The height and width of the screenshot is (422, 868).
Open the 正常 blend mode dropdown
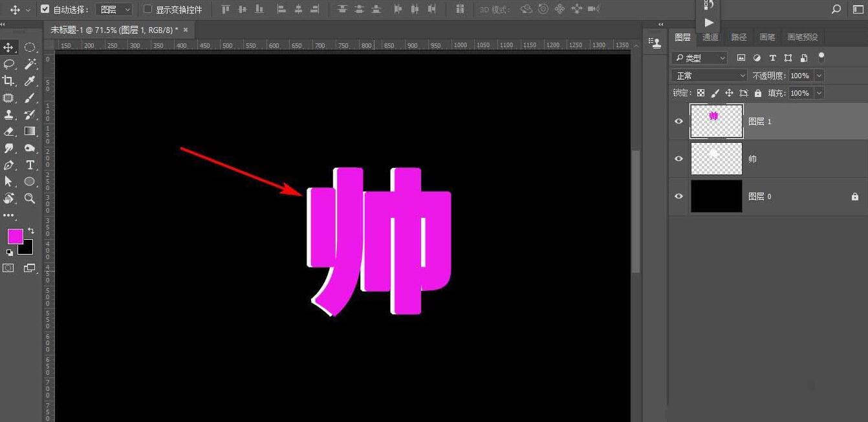(x=708, y=76)
